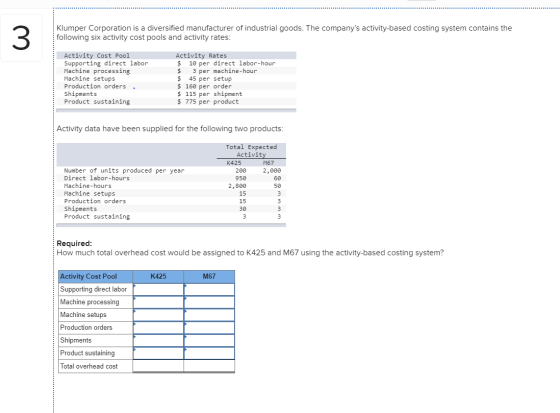
Task: Click the K425 Product sustaining input cell
Action: [158, 353]
